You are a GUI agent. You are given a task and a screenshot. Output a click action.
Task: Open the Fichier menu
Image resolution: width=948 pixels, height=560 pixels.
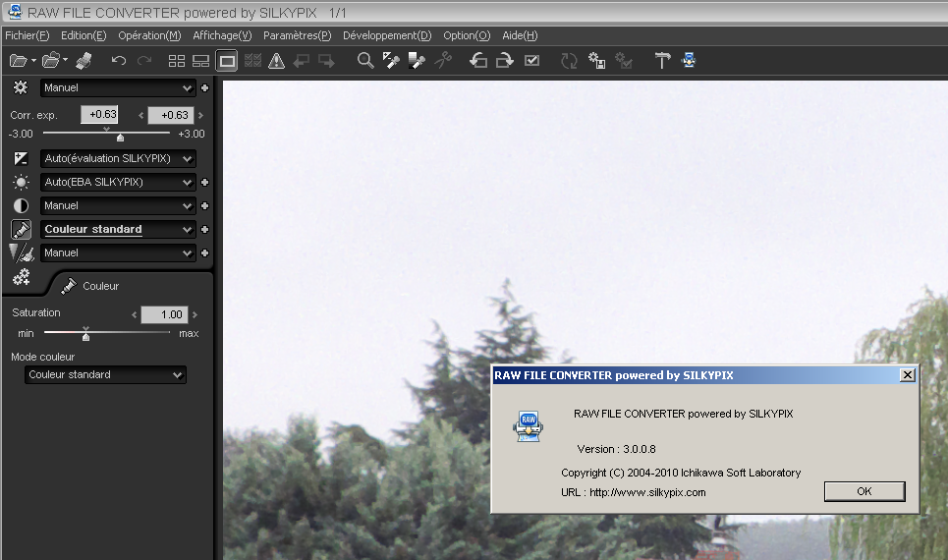pyautogui.click(x=28, y=35)
